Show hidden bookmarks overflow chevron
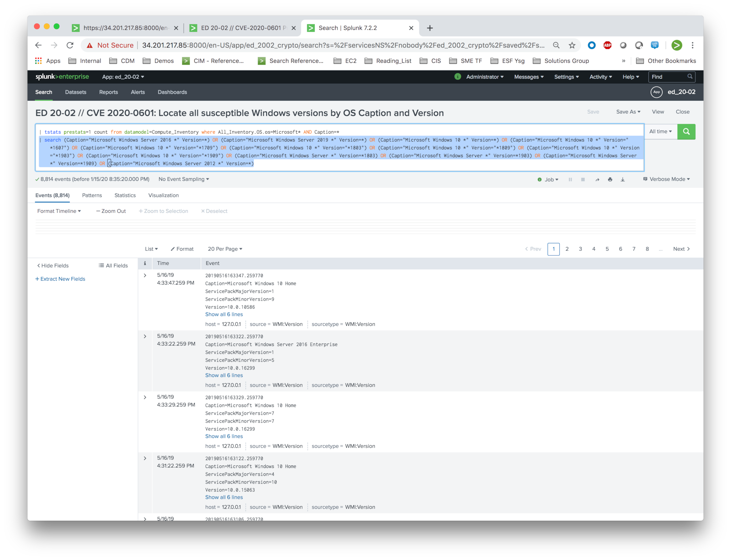This screenshot has width=731, height=560. point(624,61)
